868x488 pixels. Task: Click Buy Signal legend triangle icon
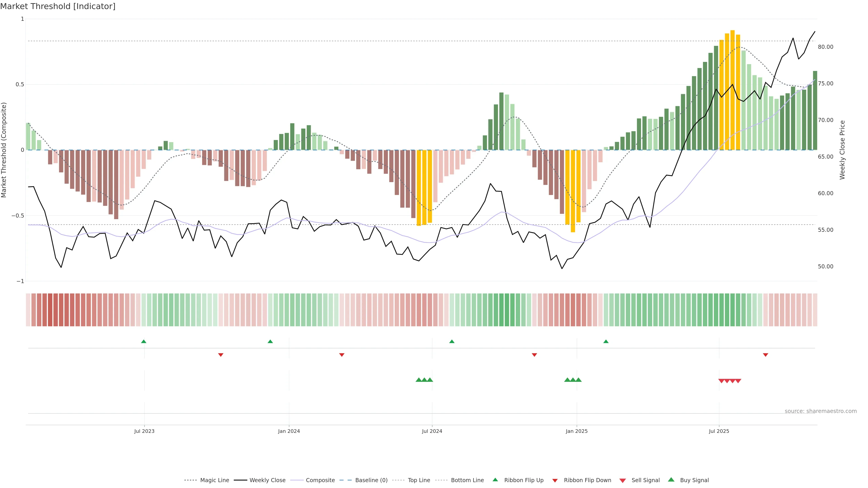click(x=671, y=480)
